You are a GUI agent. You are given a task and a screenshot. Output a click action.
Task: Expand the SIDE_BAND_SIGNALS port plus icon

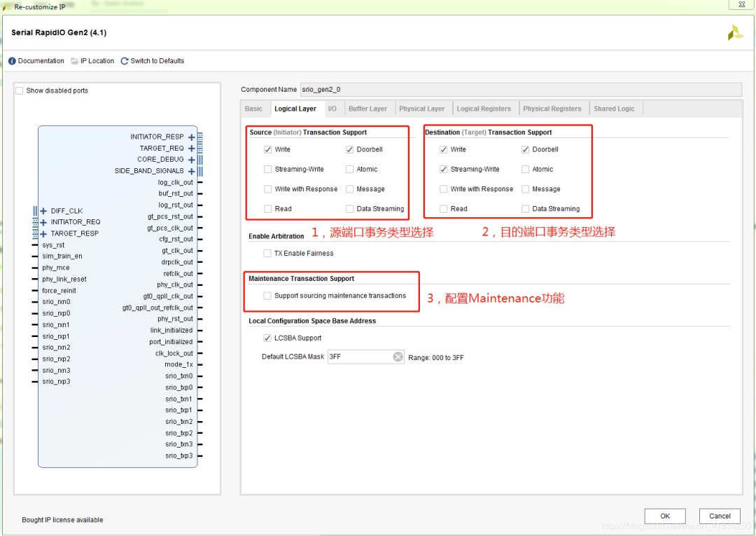[x=191, y=171]
